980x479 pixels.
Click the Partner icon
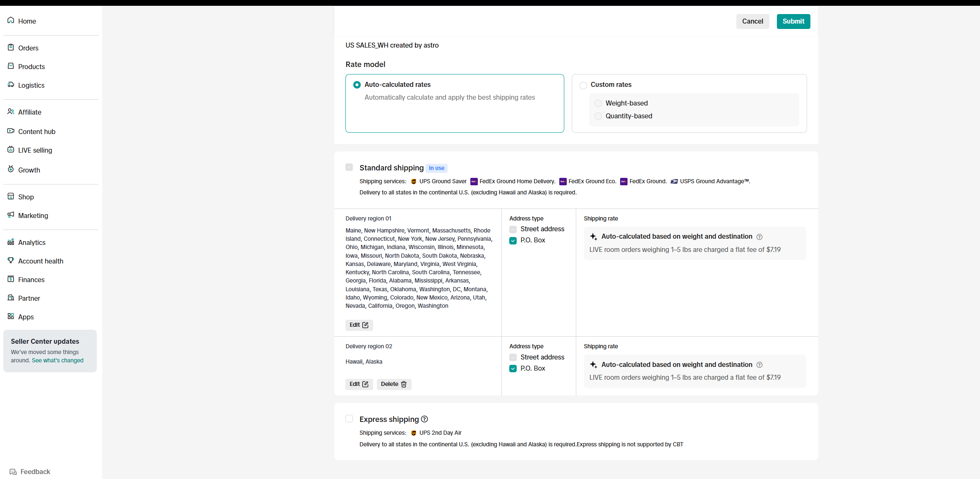11,297
